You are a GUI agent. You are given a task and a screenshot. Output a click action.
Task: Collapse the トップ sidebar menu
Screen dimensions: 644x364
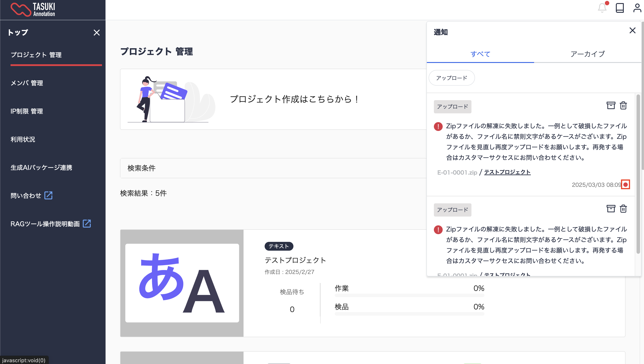point(96,33)
